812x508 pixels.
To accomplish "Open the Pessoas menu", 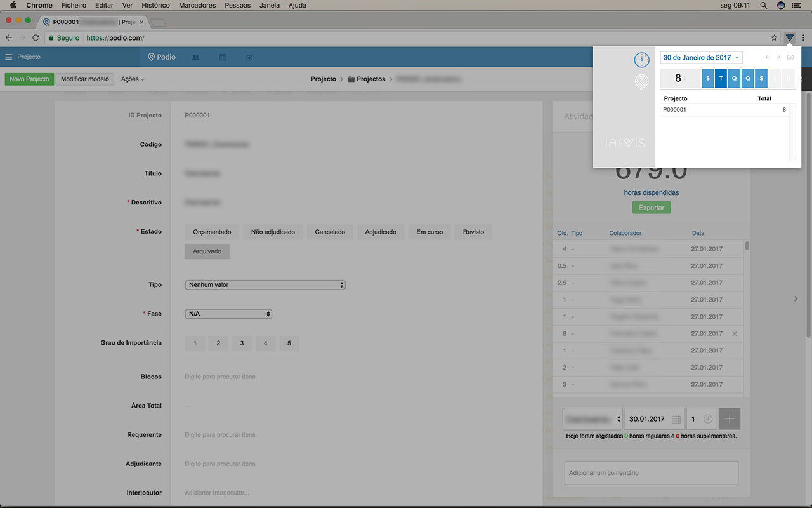I will pyautogui.click(x=238, y=5).
